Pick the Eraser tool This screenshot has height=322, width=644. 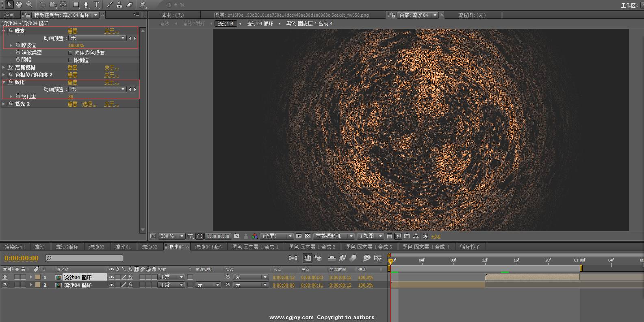[x=130, y=4]
